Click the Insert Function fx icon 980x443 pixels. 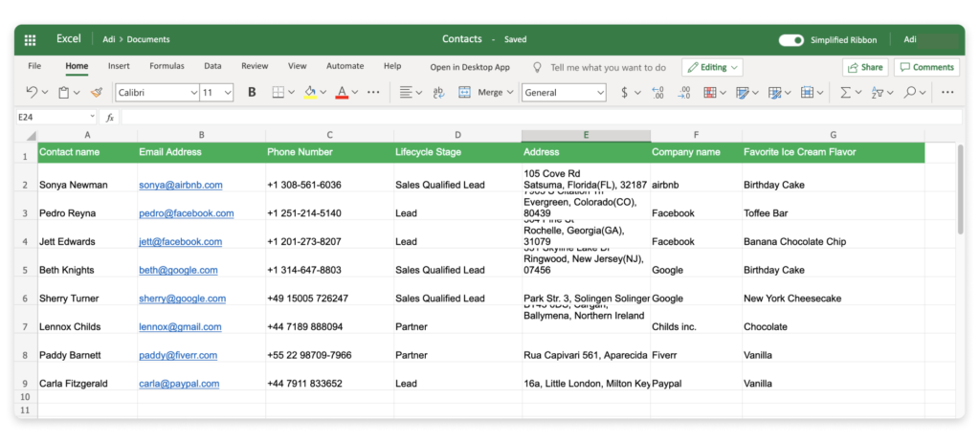point(110,118)
